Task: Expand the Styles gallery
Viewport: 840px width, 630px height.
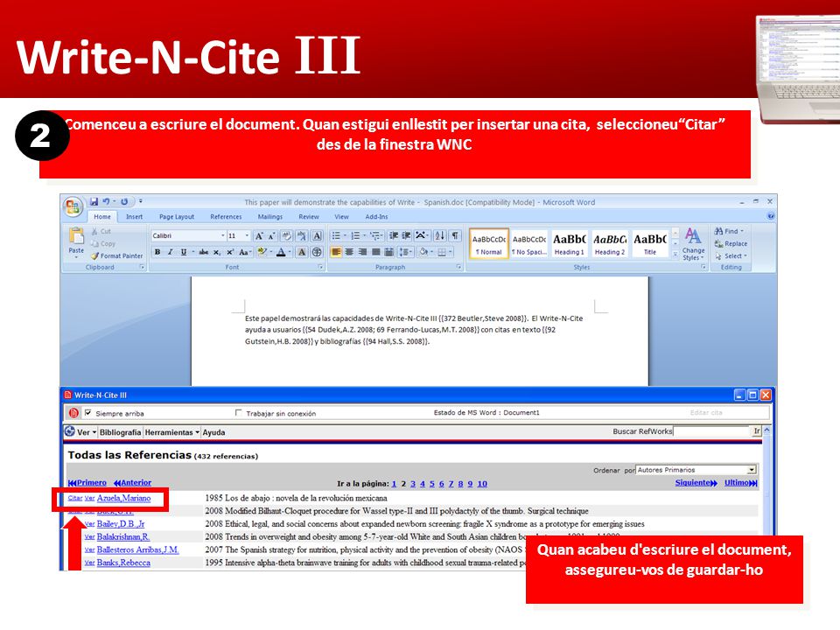Action: pyautogui.click(x=675, y=255)
